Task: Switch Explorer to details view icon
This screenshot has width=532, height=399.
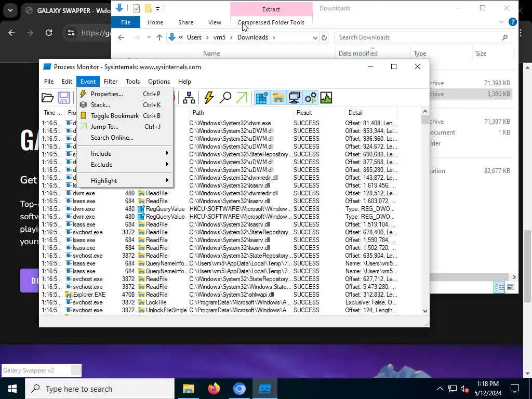Action: [x=499, y=287]
